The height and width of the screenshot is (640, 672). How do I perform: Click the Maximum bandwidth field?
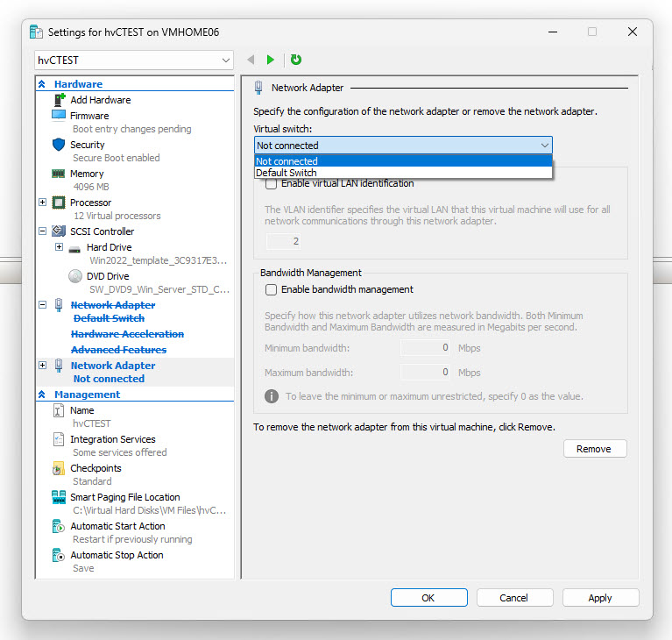pyautogui.click(x=426, y=373)
